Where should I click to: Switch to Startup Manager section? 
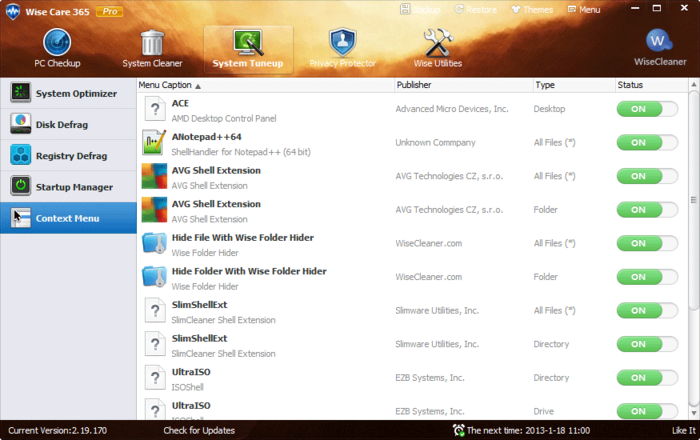[68, 187]
